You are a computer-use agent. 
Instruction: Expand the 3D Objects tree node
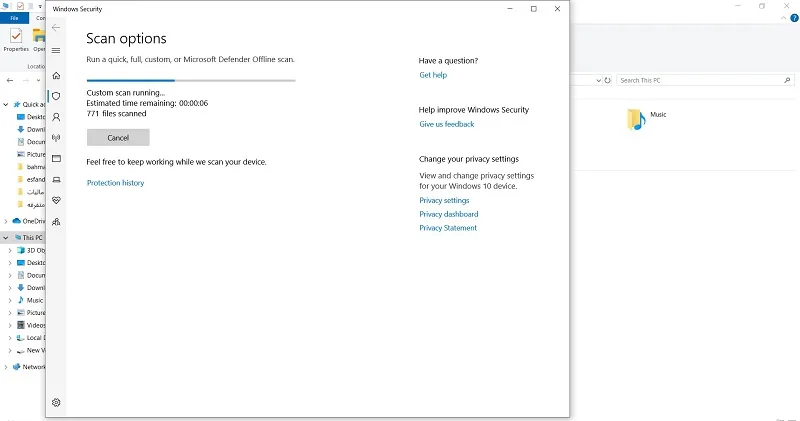coord(10,251)
